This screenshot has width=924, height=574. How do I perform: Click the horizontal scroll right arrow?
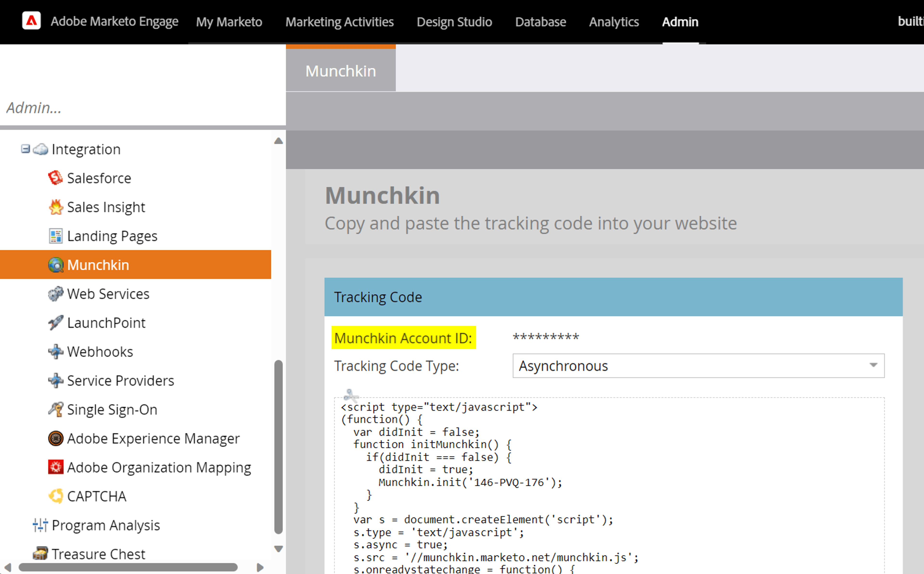click(x=260, y=567)
